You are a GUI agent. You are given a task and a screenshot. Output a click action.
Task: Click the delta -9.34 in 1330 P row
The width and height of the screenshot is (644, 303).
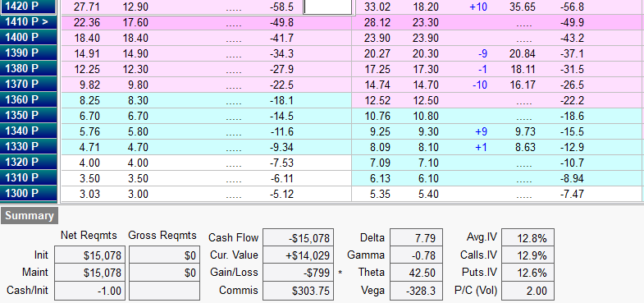click(x=281, y=148)
